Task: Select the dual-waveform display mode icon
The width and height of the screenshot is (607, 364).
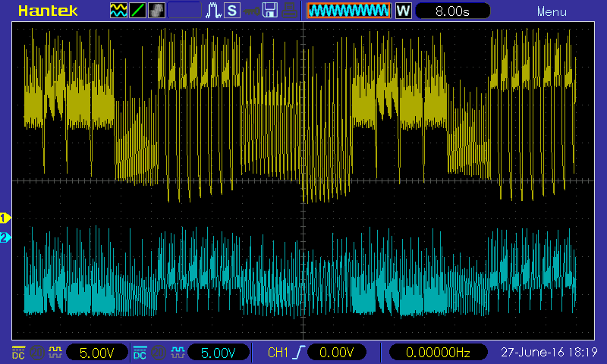Action: click(118, 11)
